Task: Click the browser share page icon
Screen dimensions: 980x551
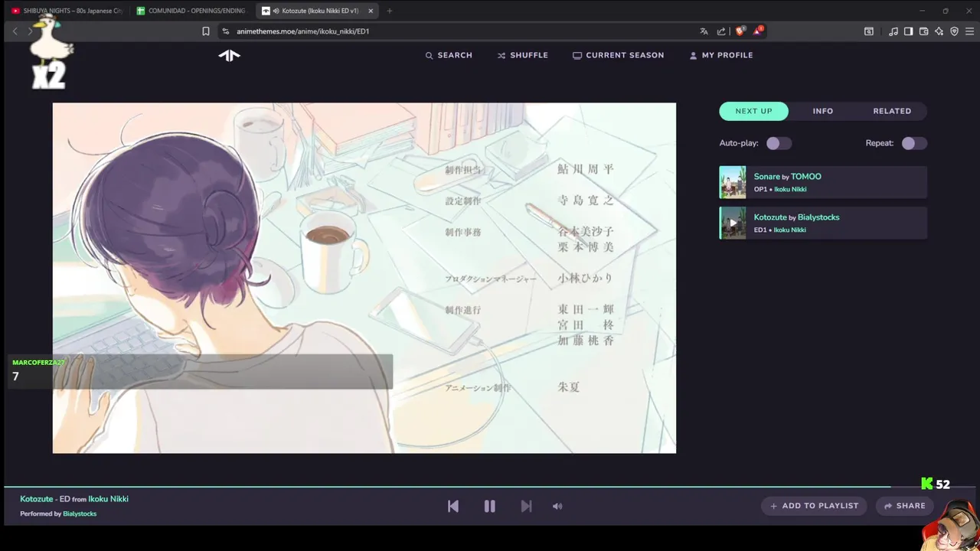Action: [721, 31]
